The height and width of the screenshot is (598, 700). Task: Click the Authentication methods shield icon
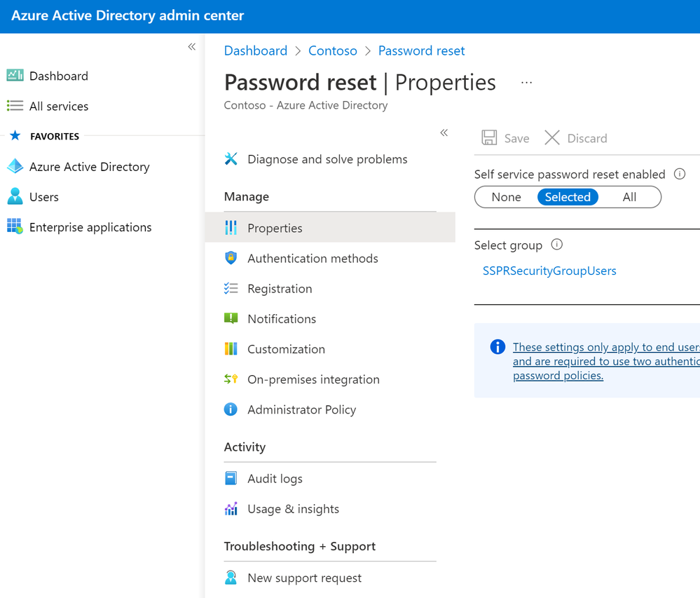click(231, 258)
